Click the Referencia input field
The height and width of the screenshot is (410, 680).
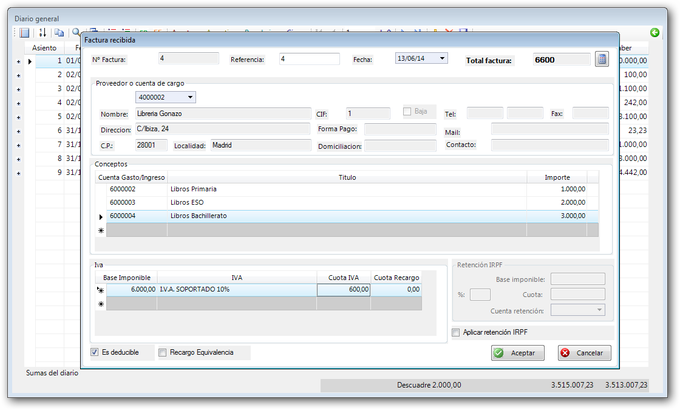click(x=309, y=59)
